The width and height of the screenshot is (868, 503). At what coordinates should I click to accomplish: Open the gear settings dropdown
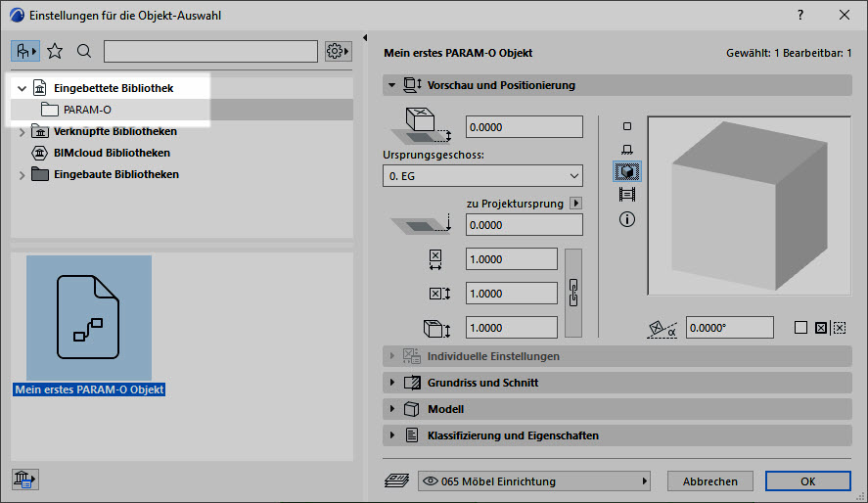(338, 52)
